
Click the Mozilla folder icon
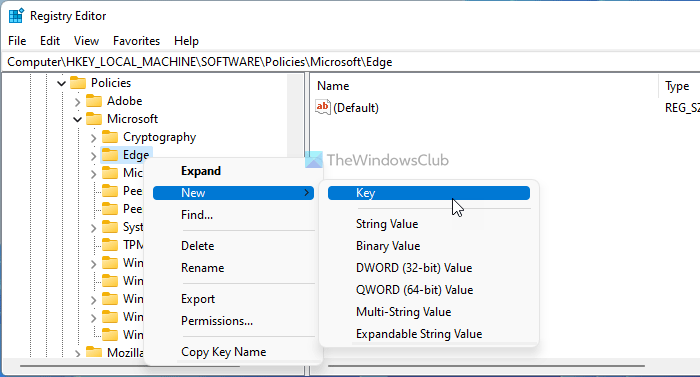[94, 352]
